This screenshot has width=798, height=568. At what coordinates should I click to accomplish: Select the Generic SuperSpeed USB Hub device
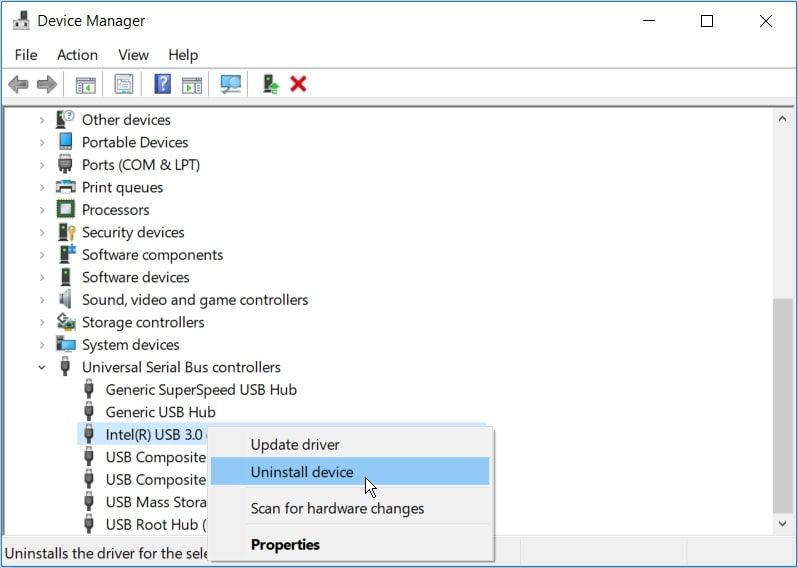pyautogui.click(x=201, y=390)
